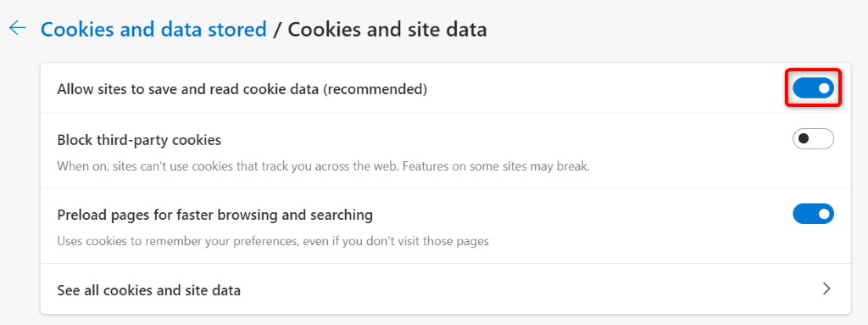Click the black knob on Block third-party toggle
868x325 pixels.
tap(804, 138)
